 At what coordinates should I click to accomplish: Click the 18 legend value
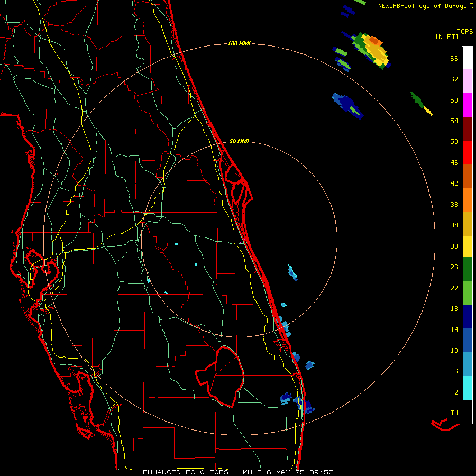click(454, 309)
